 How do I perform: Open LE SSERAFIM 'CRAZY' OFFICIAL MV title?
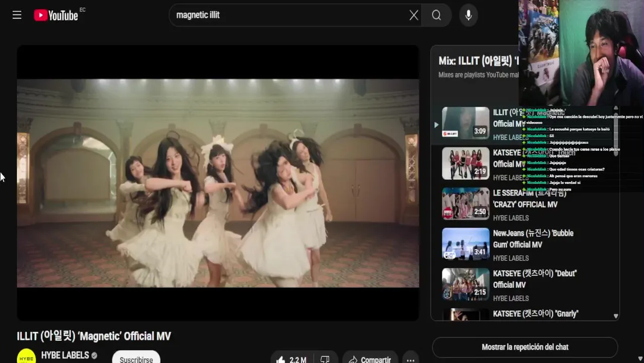pyautogui.click(x=530, y=199)
